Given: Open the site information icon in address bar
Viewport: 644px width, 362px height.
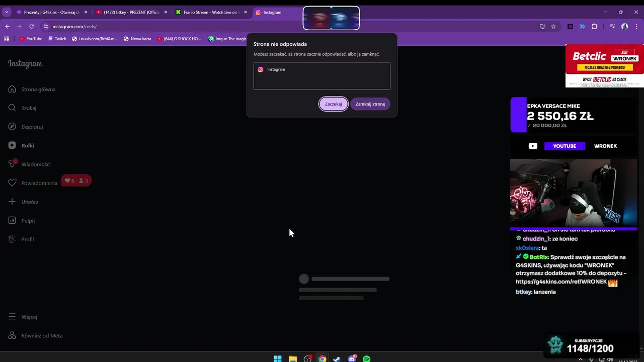Looking at the screenshot, I should 46,26.
